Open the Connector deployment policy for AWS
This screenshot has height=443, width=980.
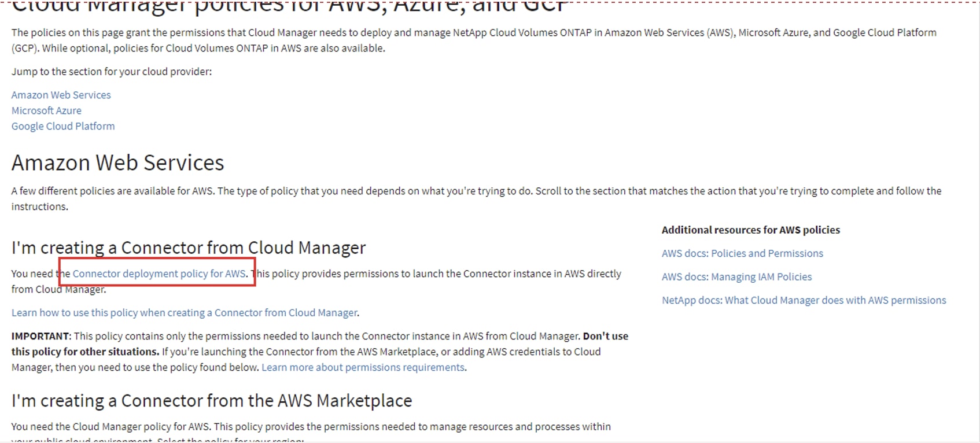point(159,274)
